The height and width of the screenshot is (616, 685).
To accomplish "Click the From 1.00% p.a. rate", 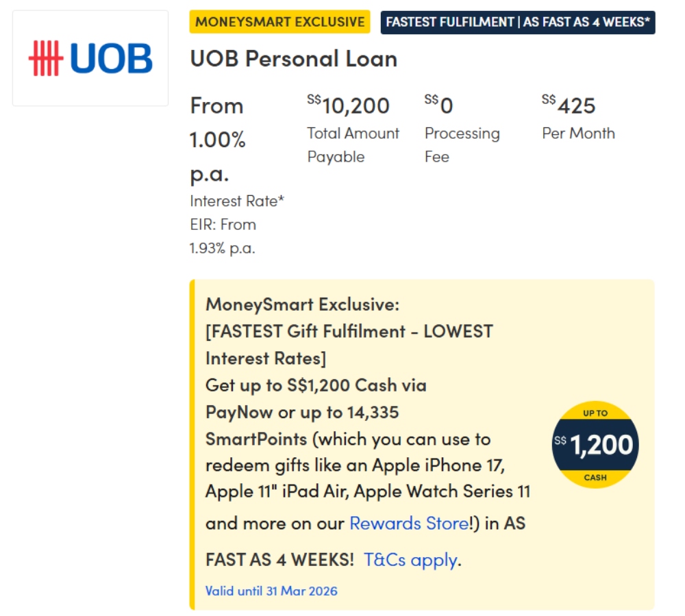I will pyautogui.click(x=217, y=140).
